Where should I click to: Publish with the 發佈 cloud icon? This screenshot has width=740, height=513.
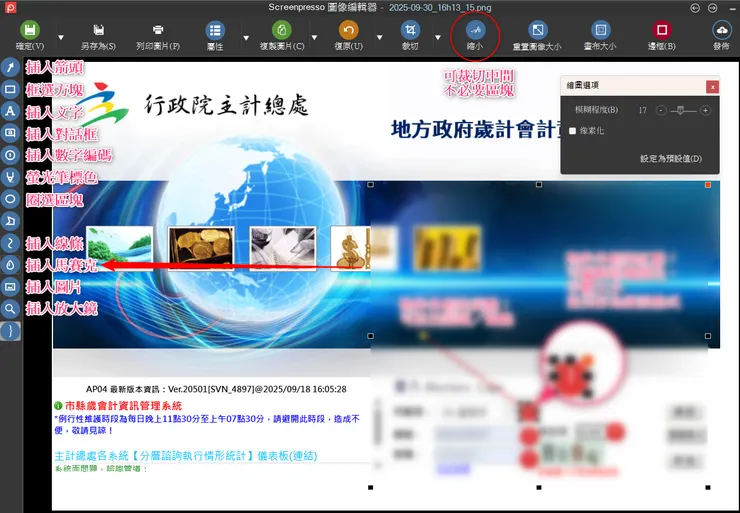[722, 30]
